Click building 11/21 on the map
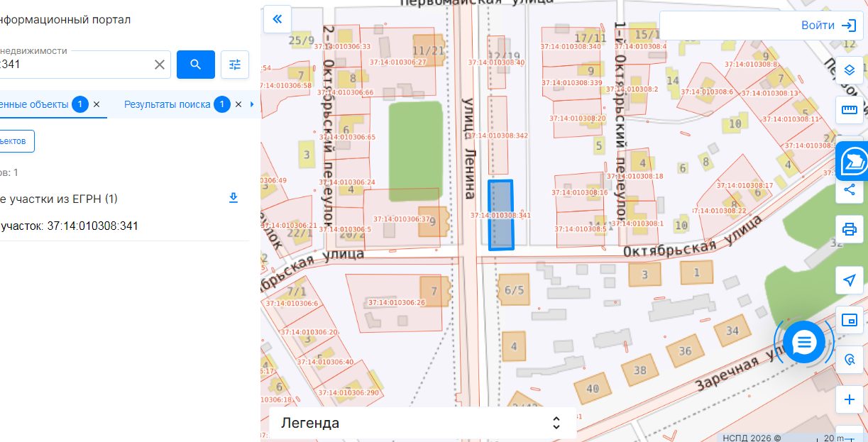This screenshot has height=442, width=868. point(428,50)
